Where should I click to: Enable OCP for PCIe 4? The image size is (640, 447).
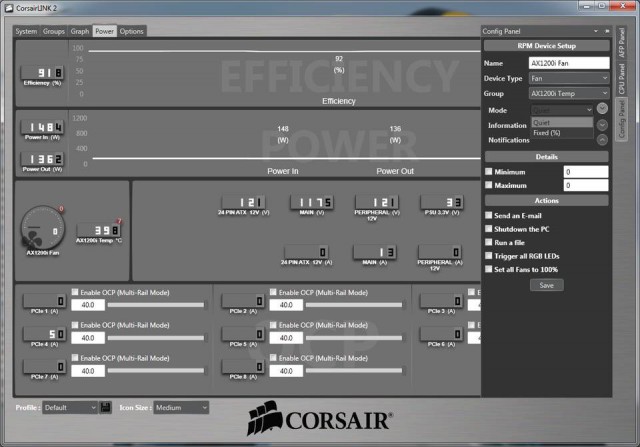click(x=75, y=325)
